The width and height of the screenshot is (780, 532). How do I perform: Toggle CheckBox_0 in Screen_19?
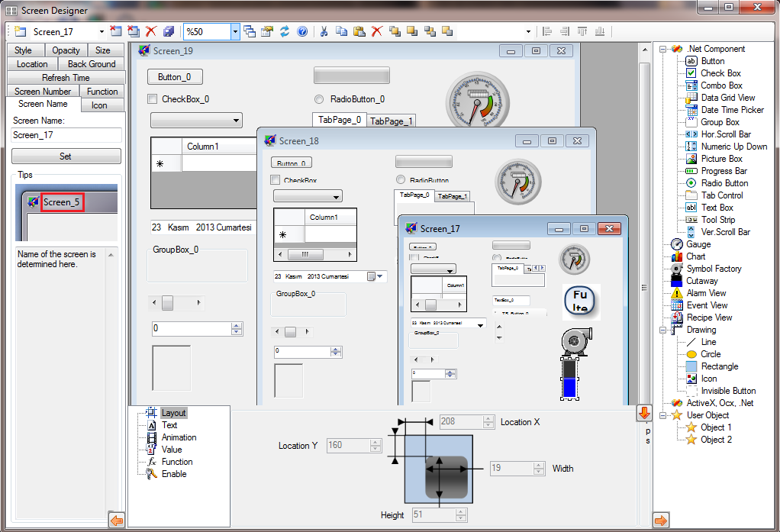point(153,99)
